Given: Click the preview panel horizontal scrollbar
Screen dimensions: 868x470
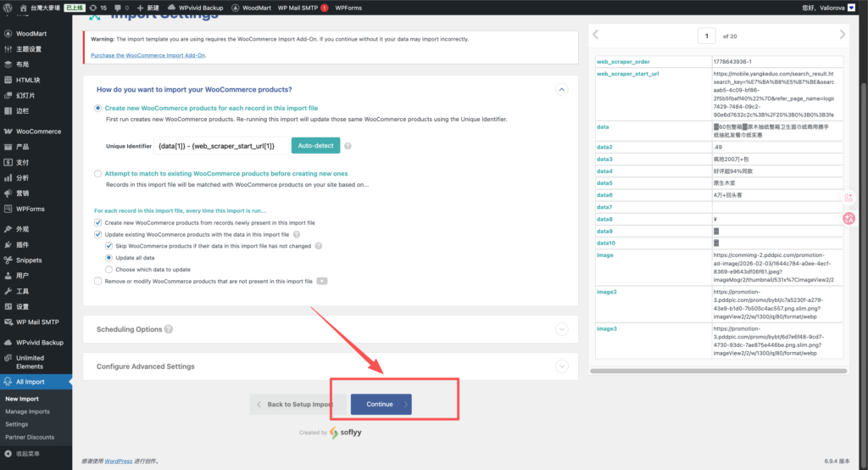Looking at the screenshot, I should pos(719,371).
